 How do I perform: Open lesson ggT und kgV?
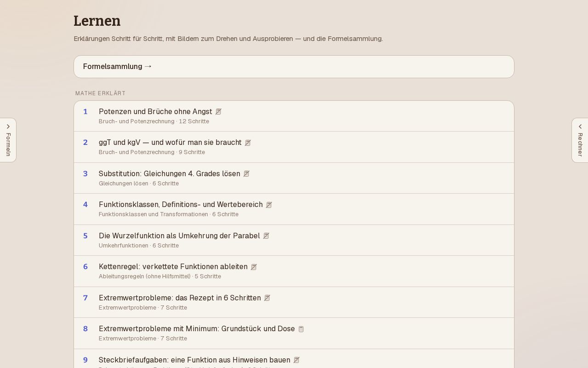pyautogui.click(x=294, y=147)
